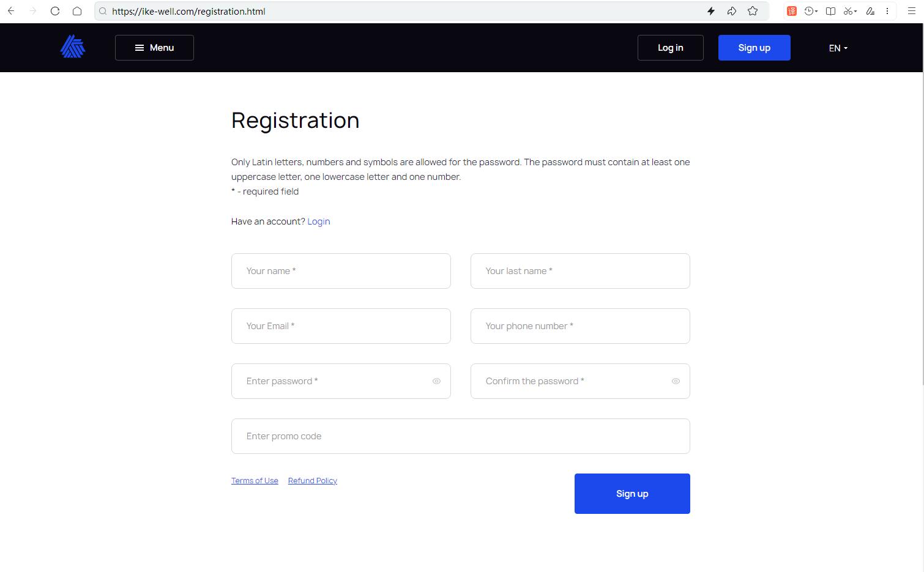Go to the browser home page icon
Screen dimensions: 924x572
coord(77,11)
